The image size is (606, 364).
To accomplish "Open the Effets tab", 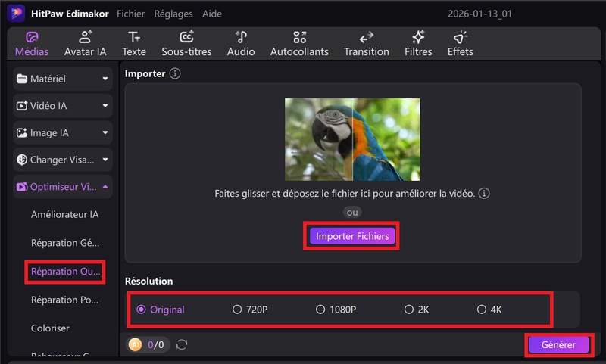I will click(460, 44).
